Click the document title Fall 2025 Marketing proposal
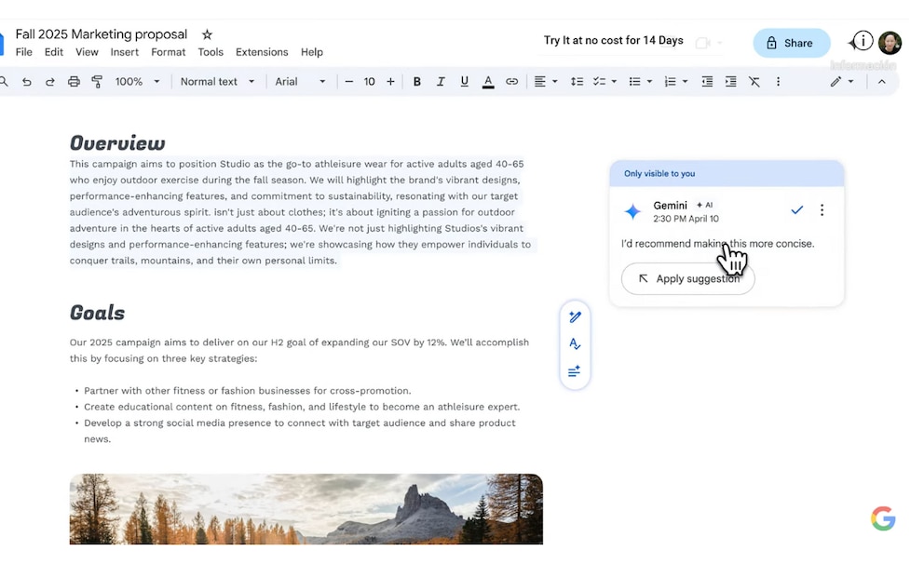 (x=102, y=34)
